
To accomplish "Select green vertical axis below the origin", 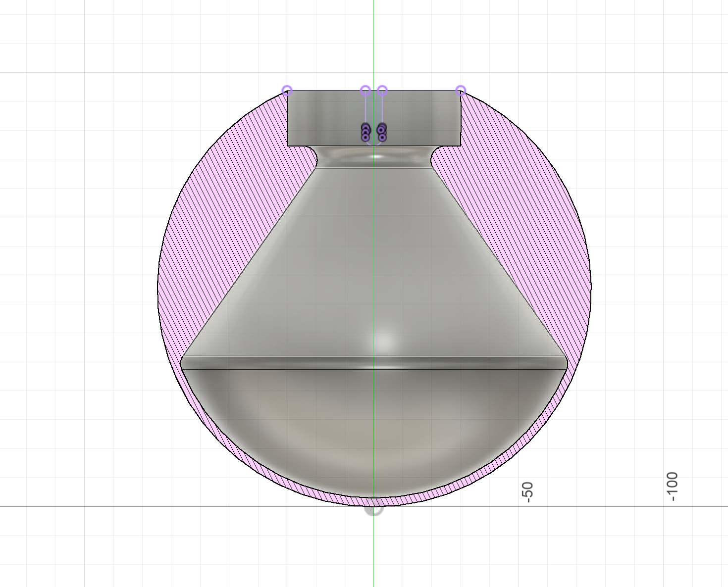I will click(x=373, y=549).
